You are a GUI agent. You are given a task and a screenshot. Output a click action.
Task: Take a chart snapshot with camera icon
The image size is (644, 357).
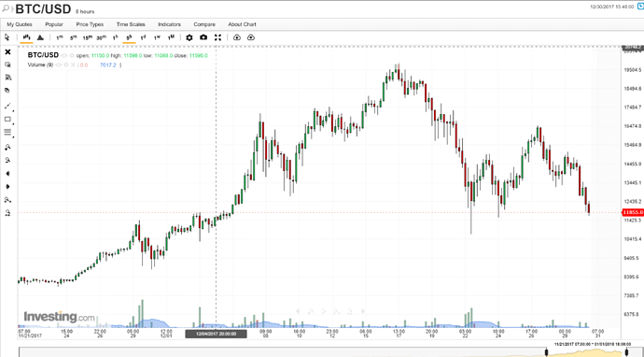point(203,37)
